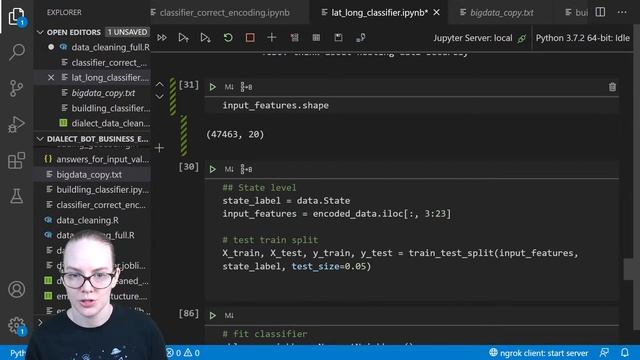Run cell 31
640x360 pixels.
[212, 87]
